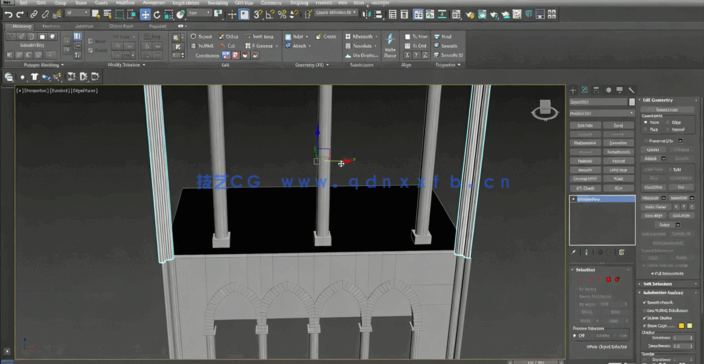The height and width of the screenshot is (364, 704).
Task: Open Select by Name list icon
Action: point(107,14)
